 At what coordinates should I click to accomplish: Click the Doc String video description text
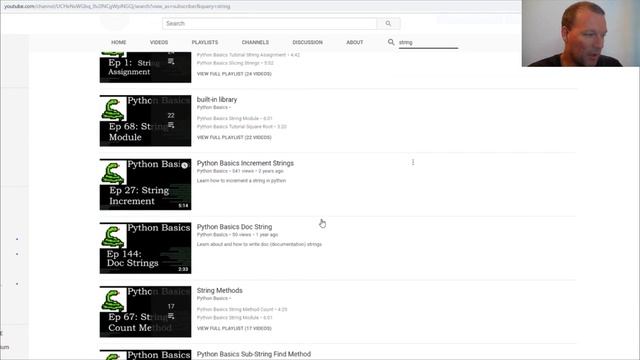[259, 244]
